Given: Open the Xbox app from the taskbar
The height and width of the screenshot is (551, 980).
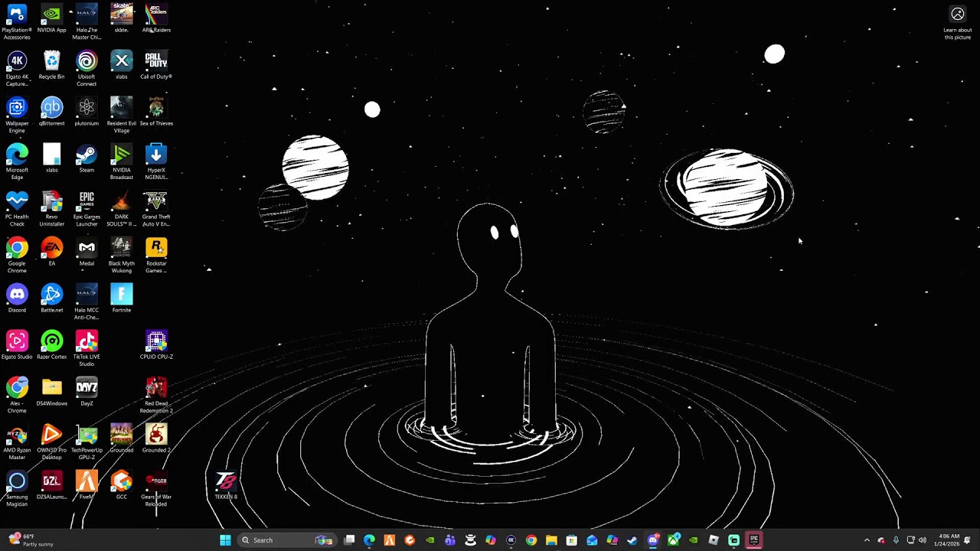Looking at the screenshot, I should 673,540.
